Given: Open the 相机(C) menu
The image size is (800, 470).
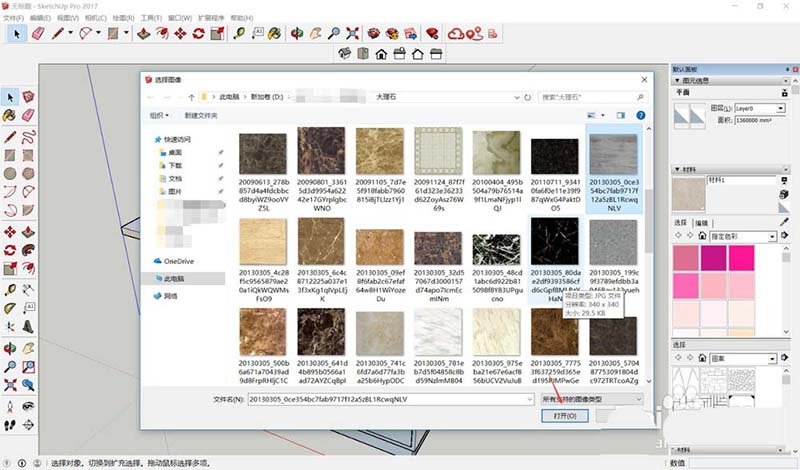Looking at the screenshot, I should click(98, 18).
